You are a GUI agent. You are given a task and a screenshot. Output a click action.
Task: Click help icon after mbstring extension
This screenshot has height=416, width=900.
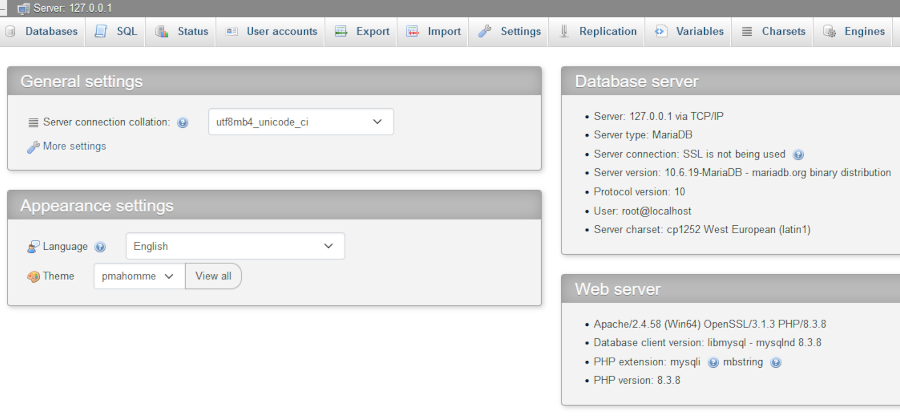coord(775,363)
